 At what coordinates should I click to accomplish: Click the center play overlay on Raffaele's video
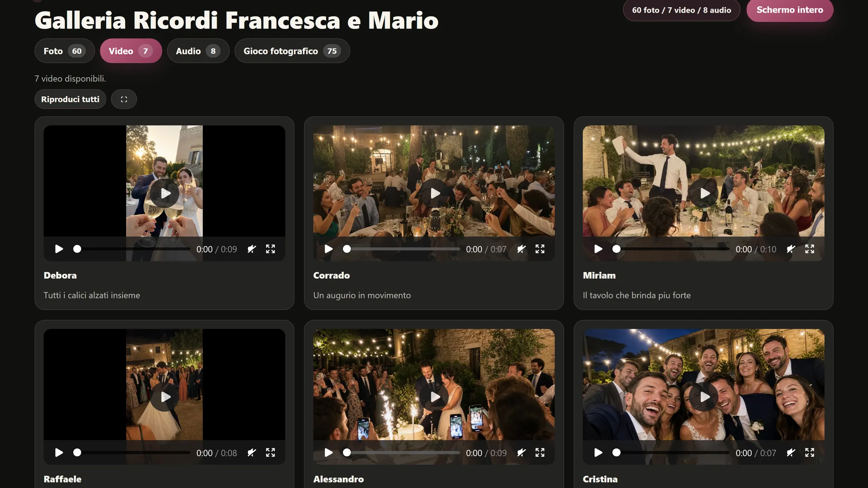165,397
